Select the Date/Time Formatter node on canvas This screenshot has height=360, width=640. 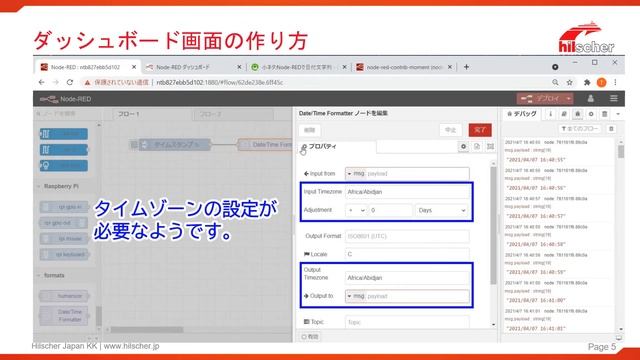[x=265, y=144]
